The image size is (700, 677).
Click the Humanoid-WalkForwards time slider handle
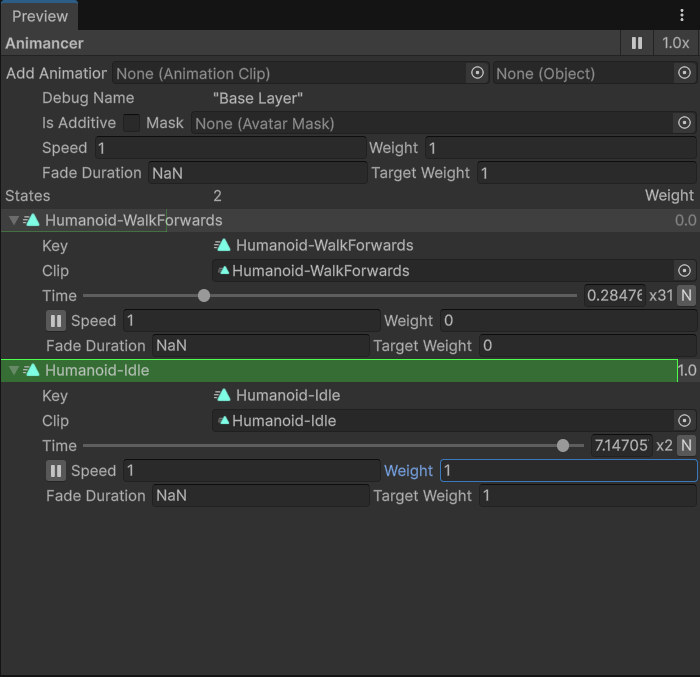[204, 296]
